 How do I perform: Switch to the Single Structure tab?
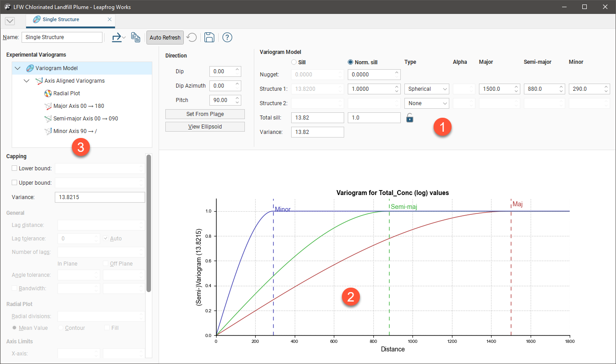(x=61, y=20)
